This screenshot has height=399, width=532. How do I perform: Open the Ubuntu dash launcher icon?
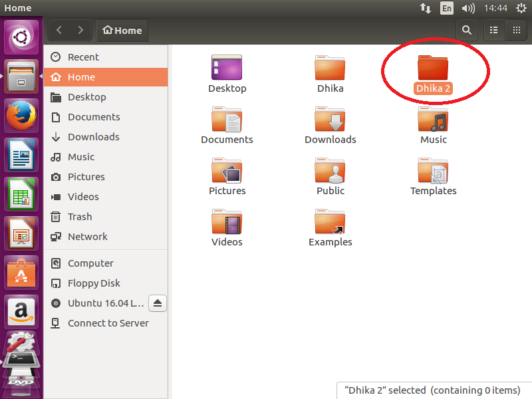[22, 35]
